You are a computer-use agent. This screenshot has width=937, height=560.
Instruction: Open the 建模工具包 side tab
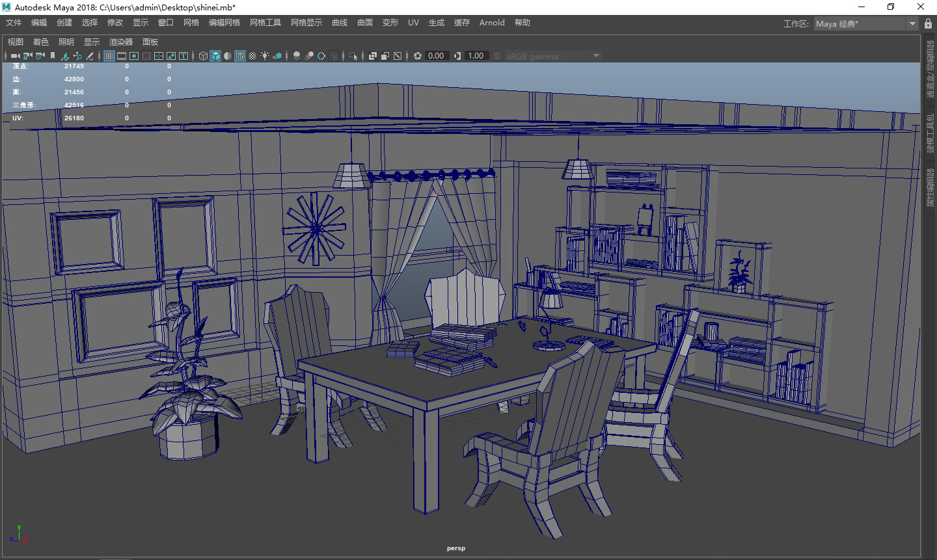(930, 134)
